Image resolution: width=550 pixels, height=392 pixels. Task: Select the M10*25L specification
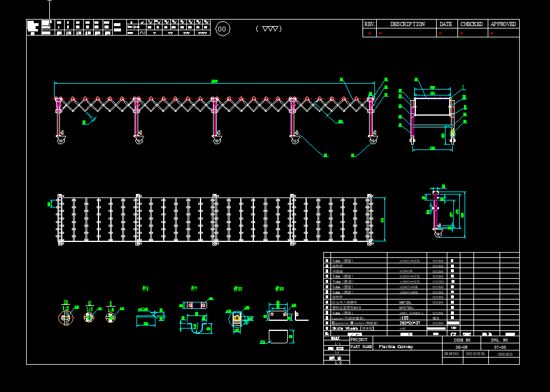pyautogui.click(x=406, y=308)
